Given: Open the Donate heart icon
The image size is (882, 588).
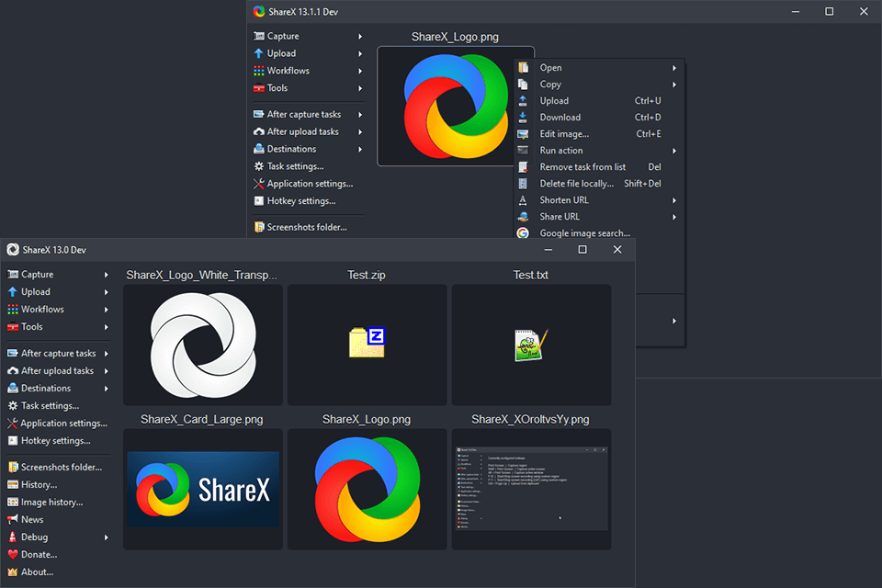Looking at the screenshot, I should (x=13, y=554).
